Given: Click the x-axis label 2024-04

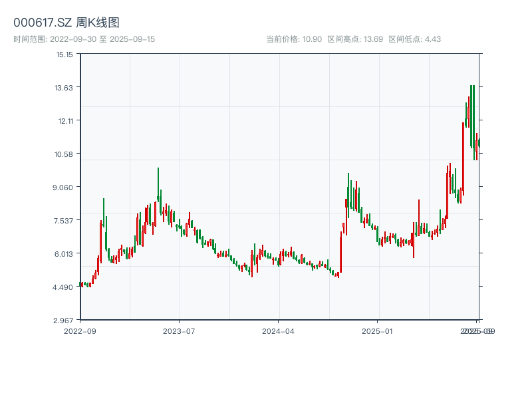Looking at the screenshot, I should pyautogui.click(x=278, y=331).
